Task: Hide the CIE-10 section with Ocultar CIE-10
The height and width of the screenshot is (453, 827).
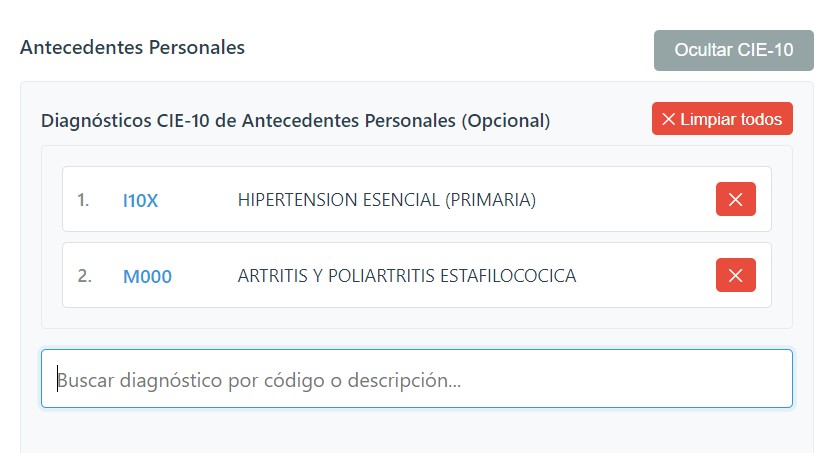Action: click(734, 51)
